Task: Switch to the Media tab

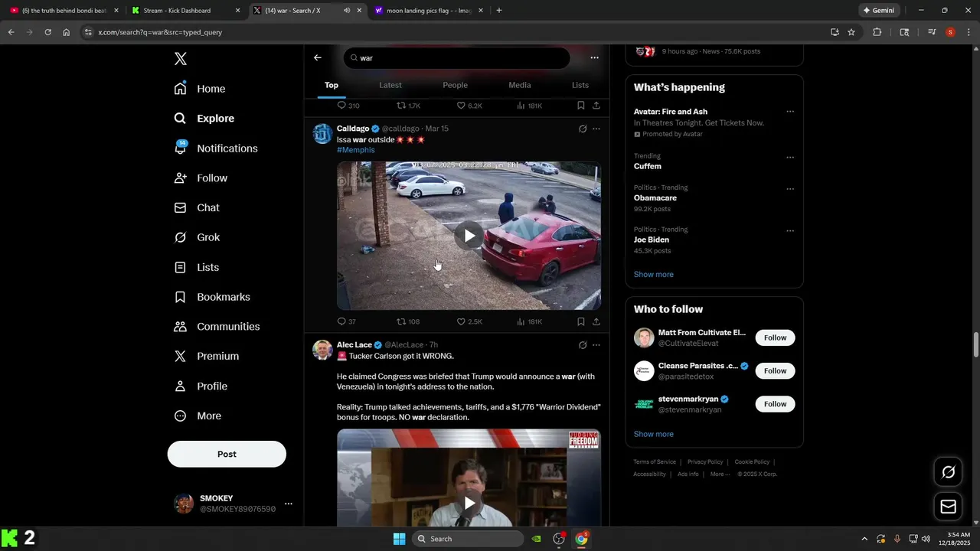Action: pyautogui.click(x=520, y=85)
